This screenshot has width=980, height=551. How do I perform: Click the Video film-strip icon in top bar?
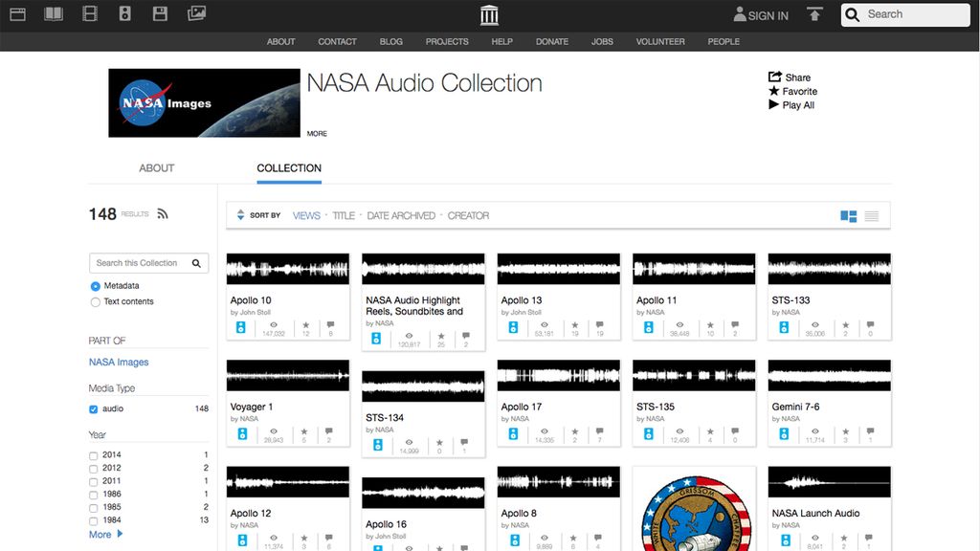[x=92, y=14]
